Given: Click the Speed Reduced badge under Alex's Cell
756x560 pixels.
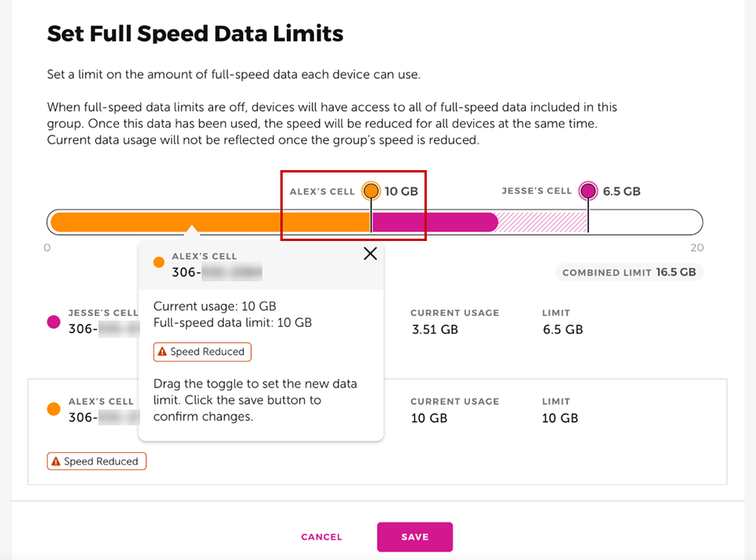Looking at the screenshot, I should point(96,461).
